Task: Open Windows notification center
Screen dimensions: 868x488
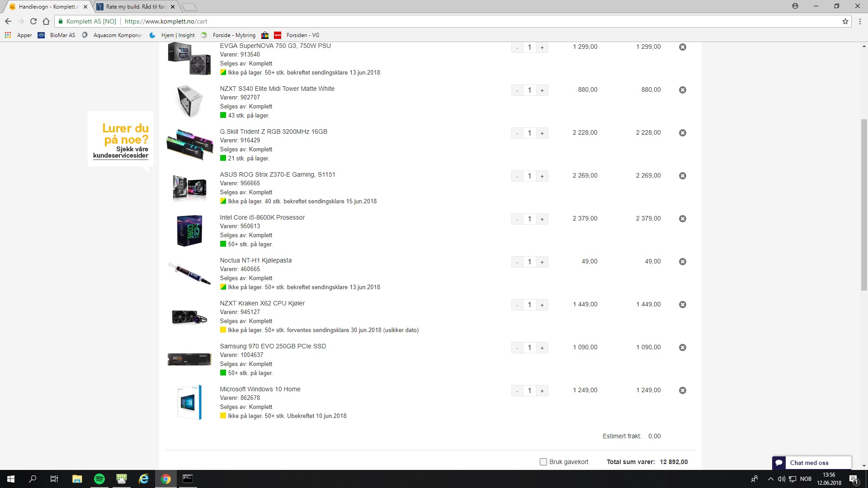Action: pyautogui.click(x=854, y=479)
